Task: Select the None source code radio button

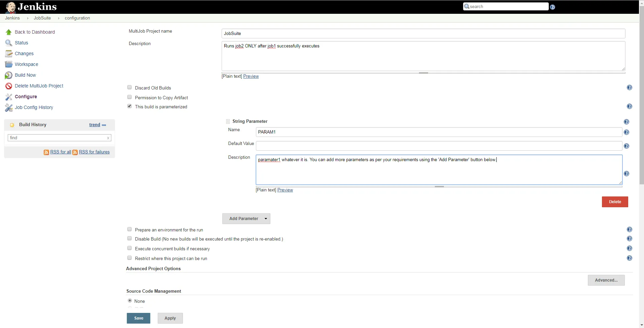Action: [130, 301]
